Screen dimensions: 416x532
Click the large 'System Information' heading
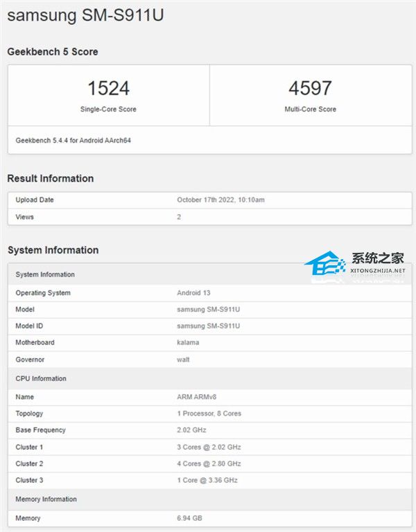click(53, 250)
